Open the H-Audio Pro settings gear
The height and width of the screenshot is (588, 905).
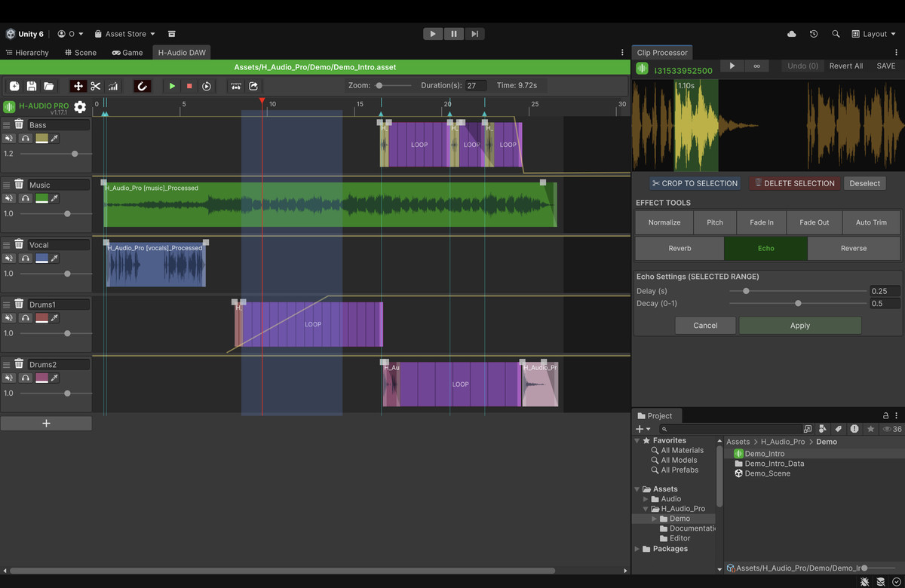click(x=80, y=107)
